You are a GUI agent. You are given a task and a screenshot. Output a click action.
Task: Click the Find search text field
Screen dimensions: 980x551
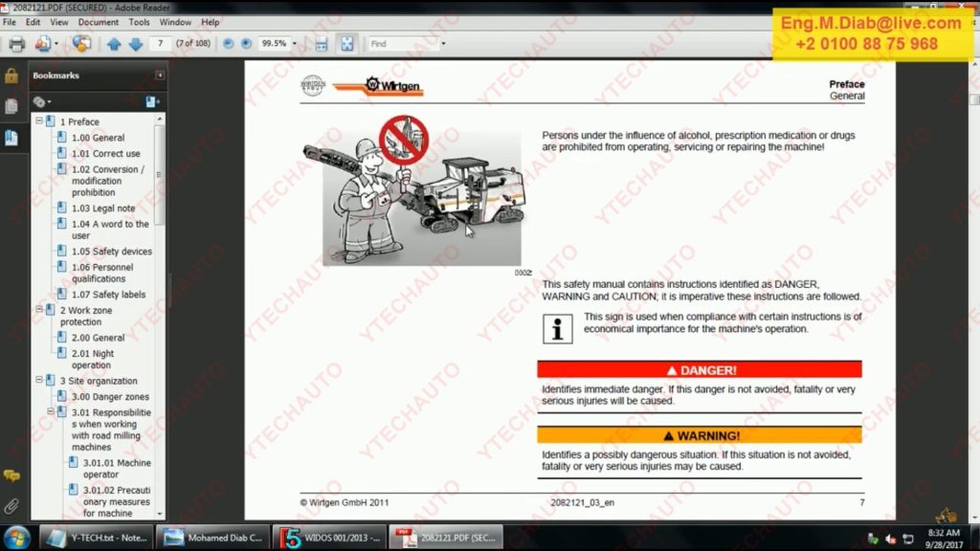point(402,44)
